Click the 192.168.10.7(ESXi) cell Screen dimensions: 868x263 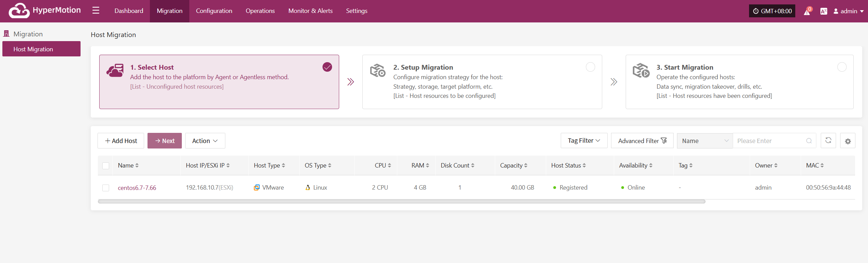tap(209, 188)
